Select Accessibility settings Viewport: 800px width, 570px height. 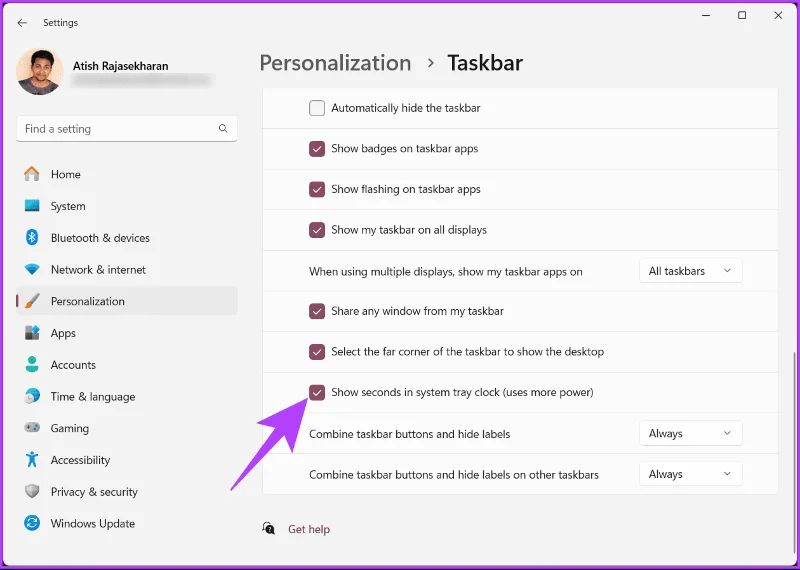pos(127,460)
